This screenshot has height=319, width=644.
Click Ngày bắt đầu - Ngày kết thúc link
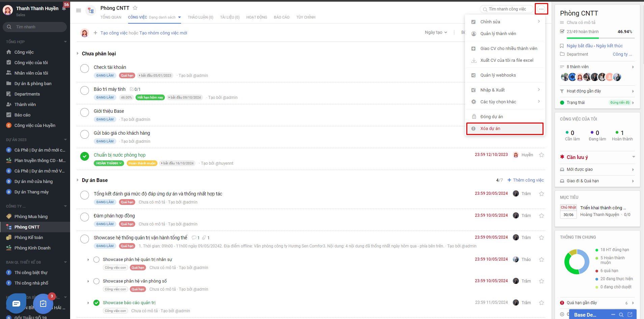point(594,46)
